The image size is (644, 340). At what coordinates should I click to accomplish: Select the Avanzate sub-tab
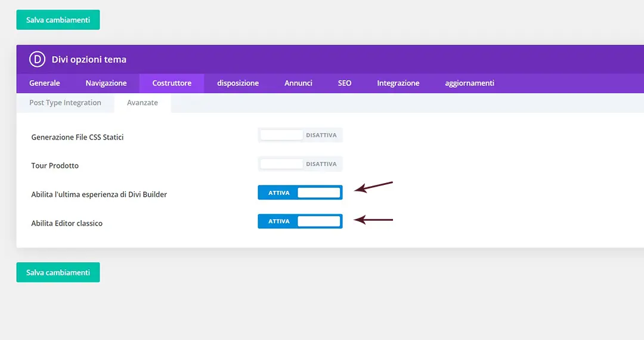point(142,103)
